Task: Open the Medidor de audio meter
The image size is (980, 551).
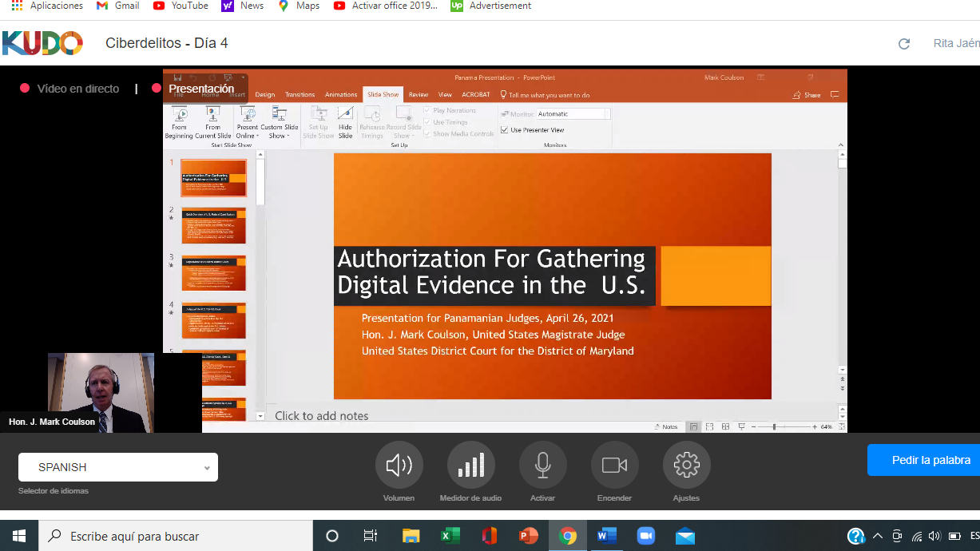Action: [471, 465]
